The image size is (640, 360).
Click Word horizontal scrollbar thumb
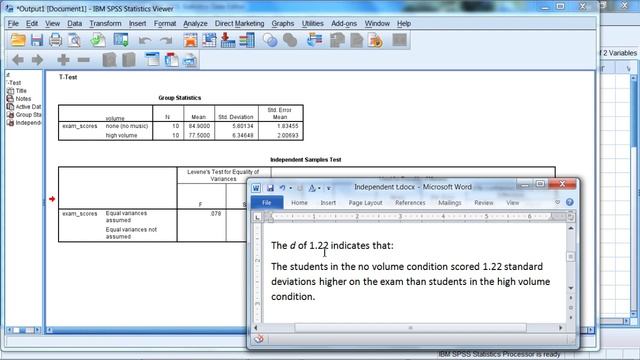tap(410, 328)
